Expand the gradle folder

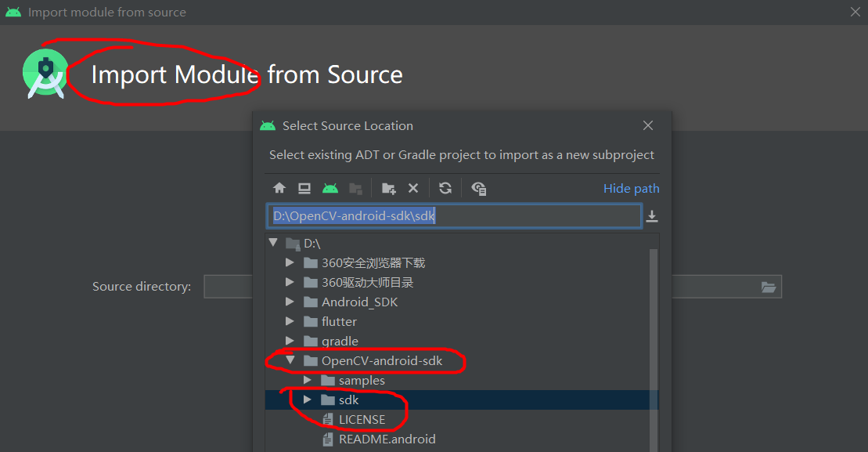pos(290,341)
